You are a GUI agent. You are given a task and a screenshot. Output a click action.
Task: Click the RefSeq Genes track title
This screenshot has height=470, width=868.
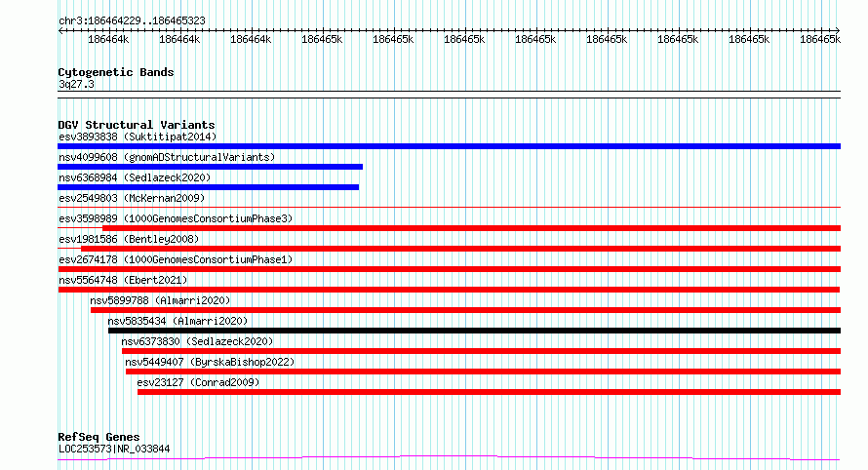point(99,438)
